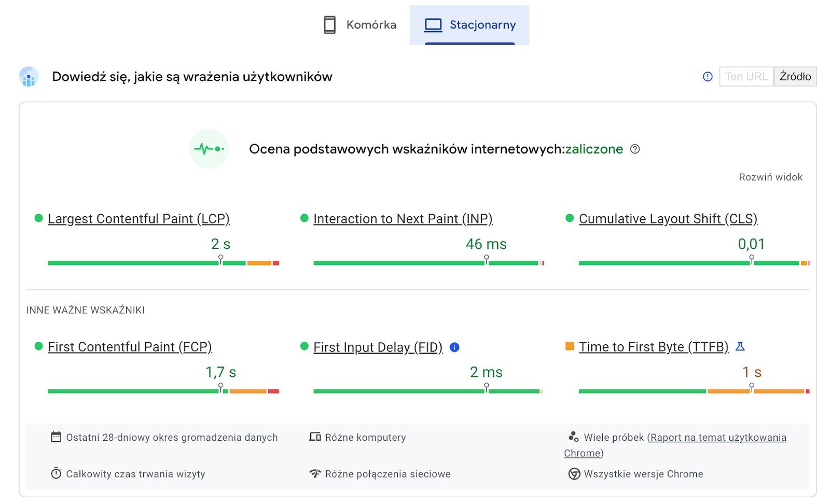Screen dimensions: 830x504
Task: Click the Różne komputery text
Action: point(365,438)
